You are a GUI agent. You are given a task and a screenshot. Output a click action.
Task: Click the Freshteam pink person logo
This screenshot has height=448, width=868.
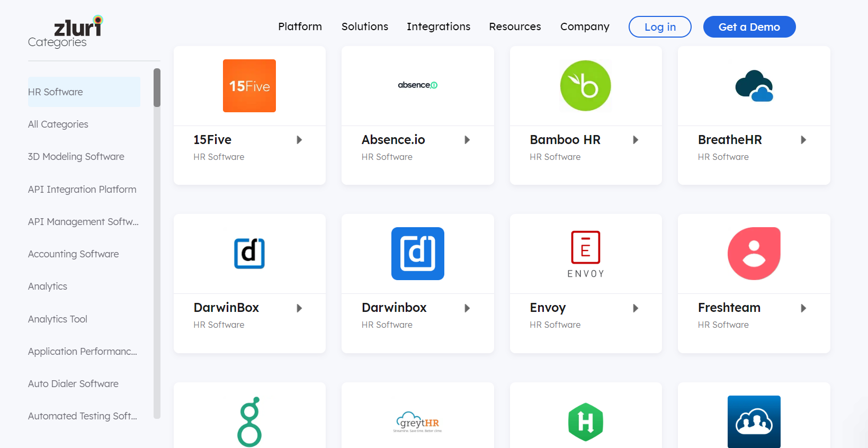pyautogui.click(x=754, y=254)
